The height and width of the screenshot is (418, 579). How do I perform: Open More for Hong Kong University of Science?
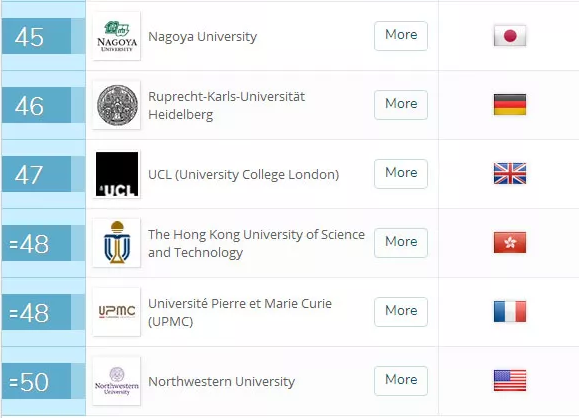tap(401, 243)
